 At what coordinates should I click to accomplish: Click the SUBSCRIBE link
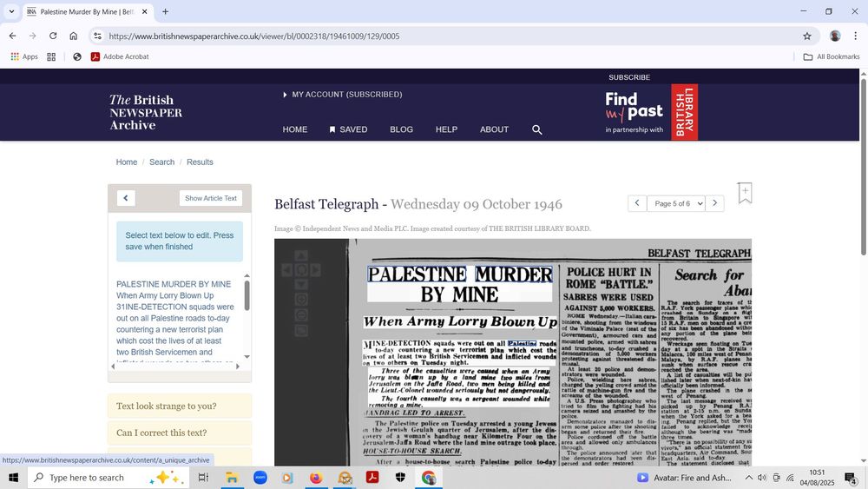pos(629,77)
